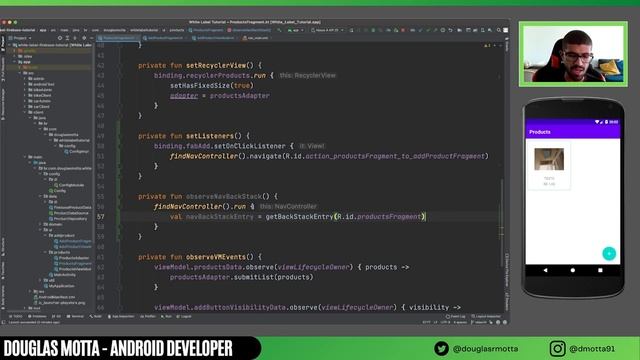Screen dimensions: 640x360
Task: Click the locate-file target icon in the Project panel header
Action: tap(60, 38)
